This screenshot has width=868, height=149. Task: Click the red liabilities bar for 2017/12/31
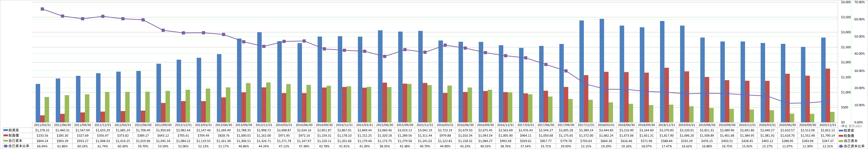coord(586,98)
